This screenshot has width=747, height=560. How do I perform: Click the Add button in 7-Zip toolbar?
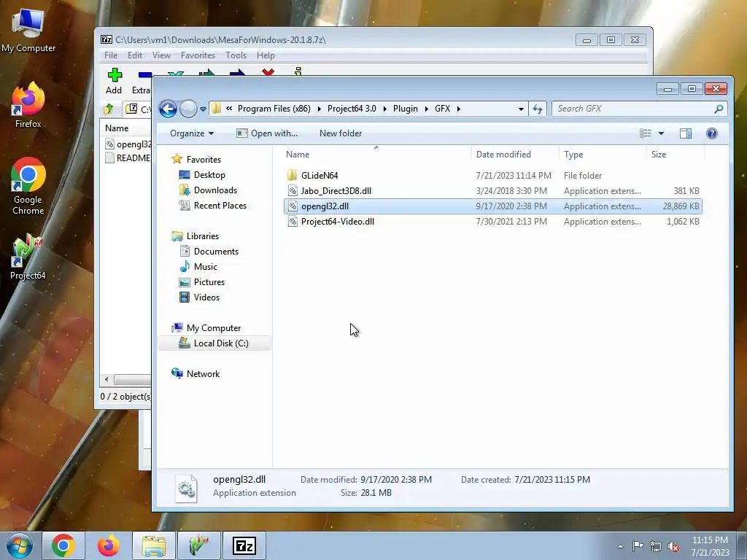[x=114, y=81]
